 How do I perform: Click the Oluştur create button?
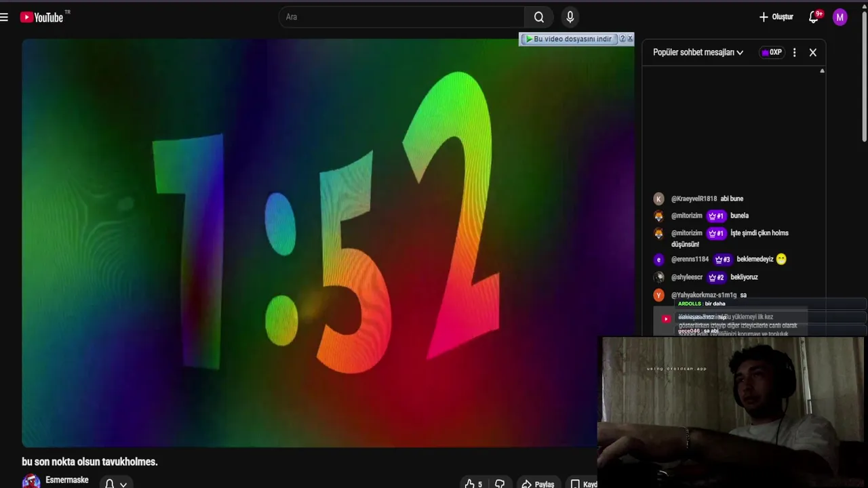(x=776, y=17)
